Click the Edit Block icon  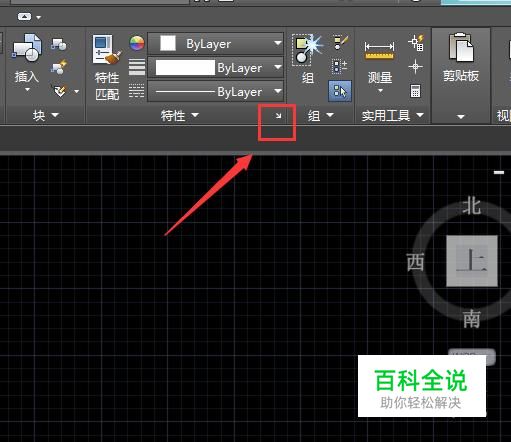click(59, 67)
